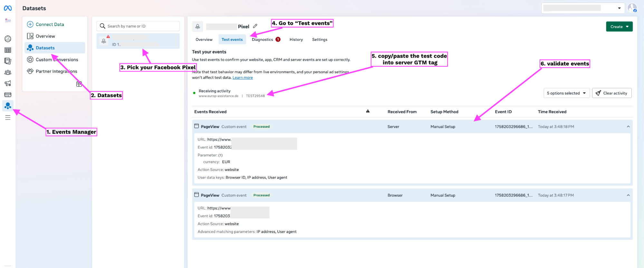This screenshot has width=644, height=268.
Task: Open the Create dropdown button
Action: 619,27
